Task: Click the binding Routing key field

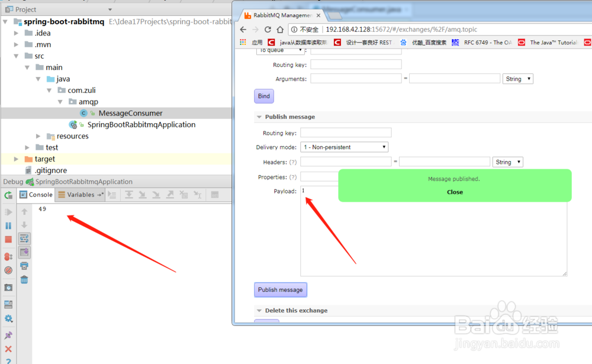Action: (356, 65)
